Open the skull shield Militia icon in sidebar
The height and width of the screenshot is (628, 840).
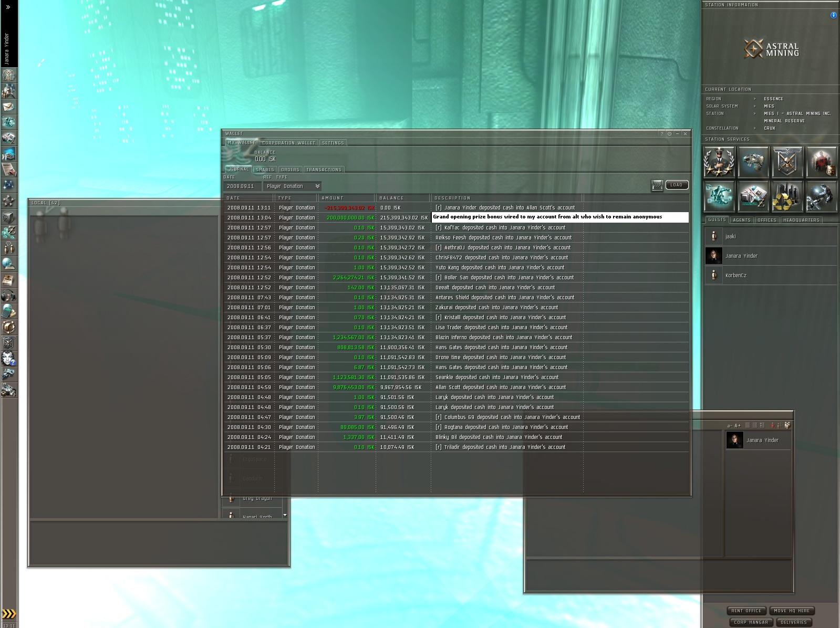[8, 343]
